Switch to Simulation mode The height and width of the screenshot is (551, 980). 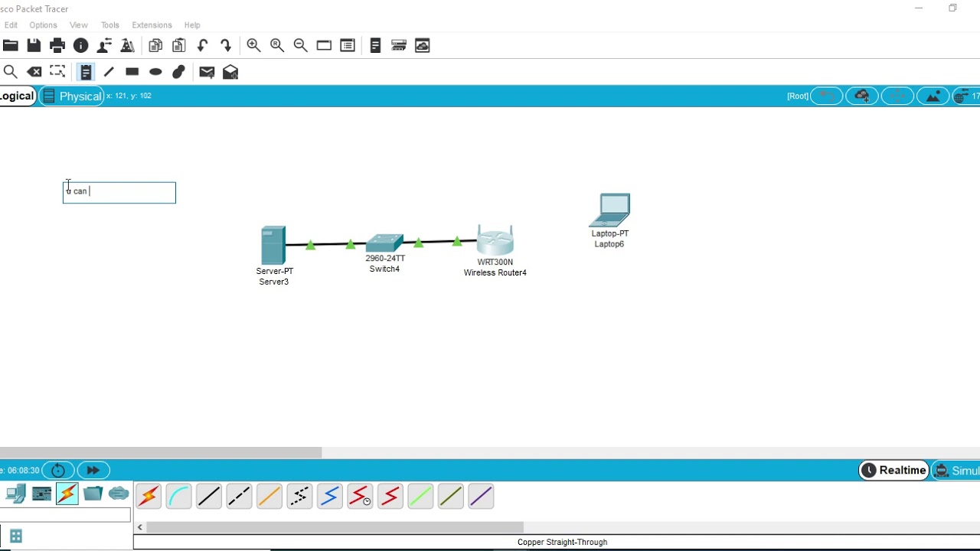[x=956, y=471]
